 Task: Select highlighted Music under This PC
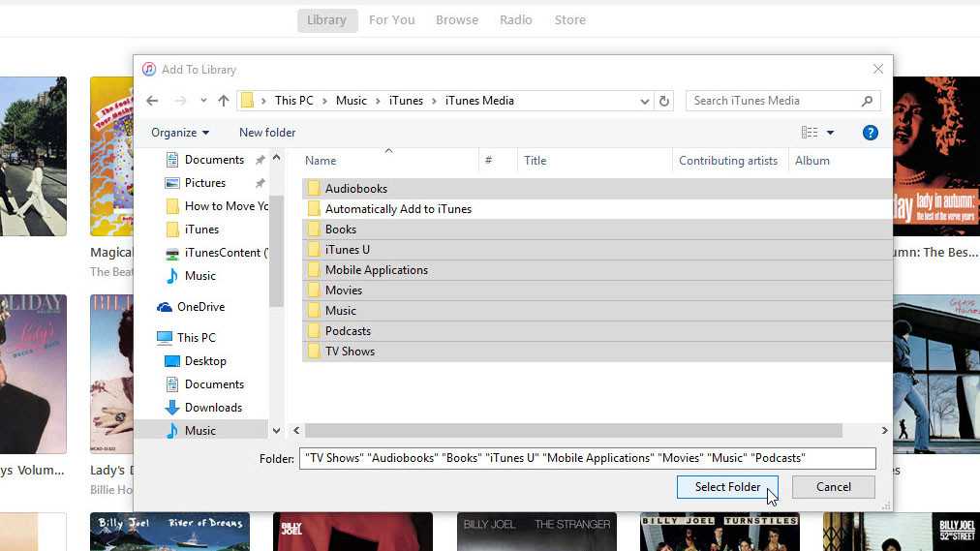pyautogui.click(x=201, y=430)
